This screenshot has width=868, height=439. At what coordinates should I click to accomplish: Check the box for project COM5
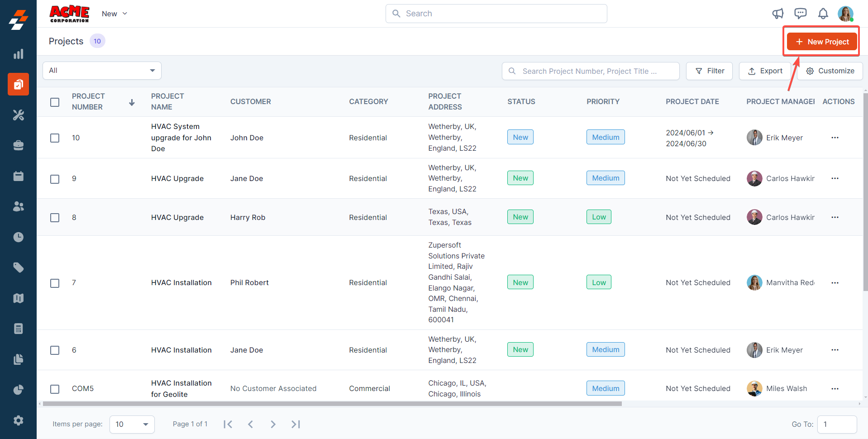coord(55,389)
